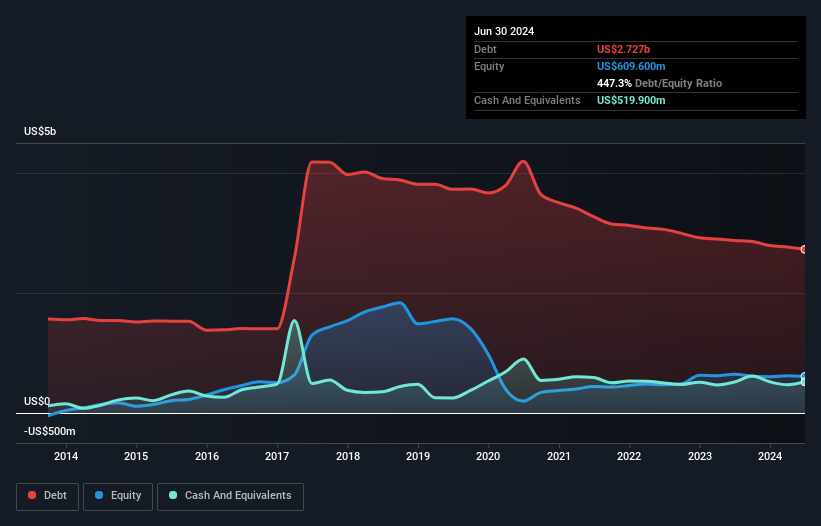821x526 pixels.
Task: Select the blue Equity endpoint marker on chart
Action: 804,376
